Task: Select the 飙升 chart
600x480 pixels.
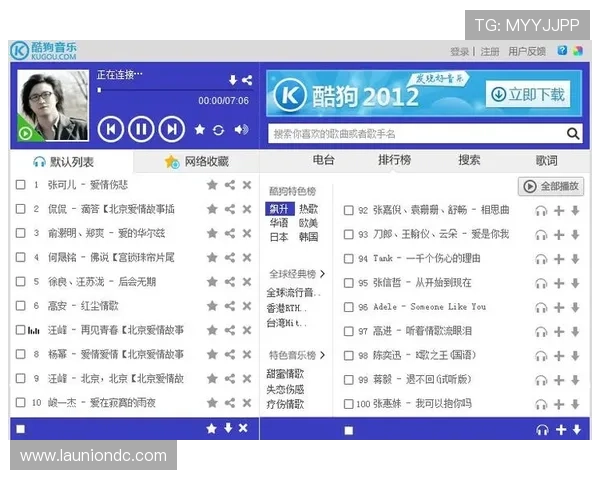Action: click(280, 209)
